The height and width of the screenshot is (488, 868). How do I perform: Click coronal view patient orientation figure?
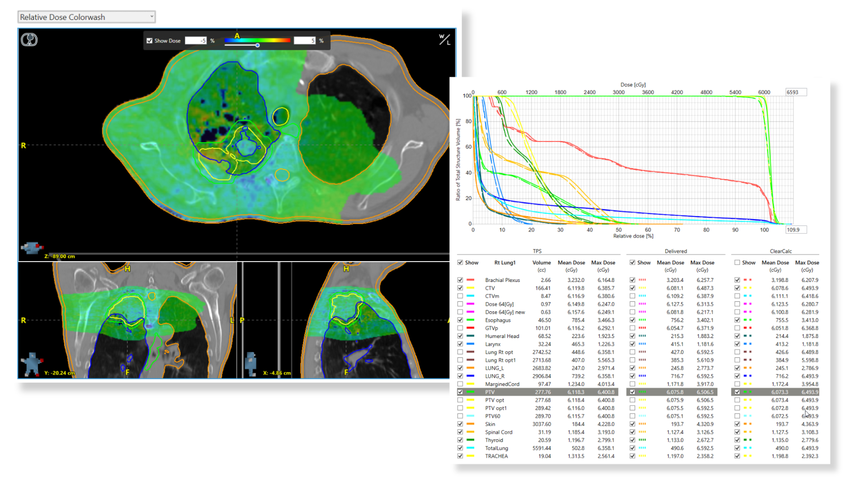tap(32, 364)
